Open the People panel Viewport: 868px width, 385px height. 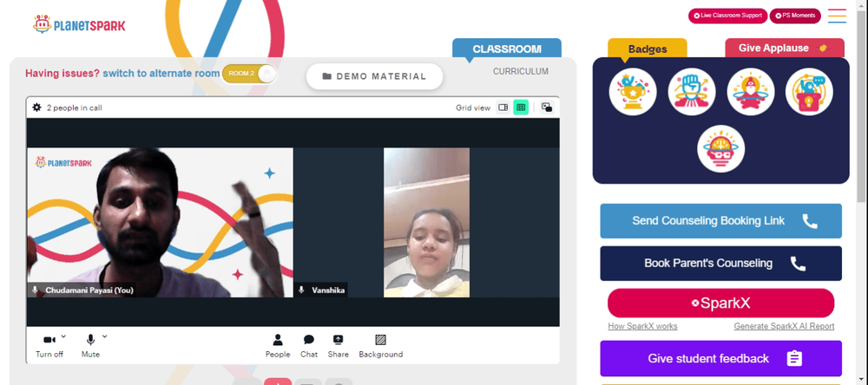[278, 346]
